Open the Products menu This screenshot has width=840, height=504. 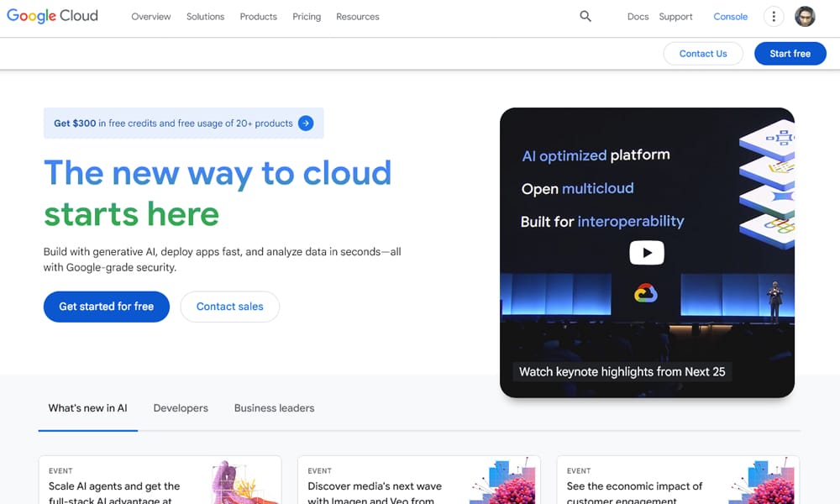click(x=258, y=17)
